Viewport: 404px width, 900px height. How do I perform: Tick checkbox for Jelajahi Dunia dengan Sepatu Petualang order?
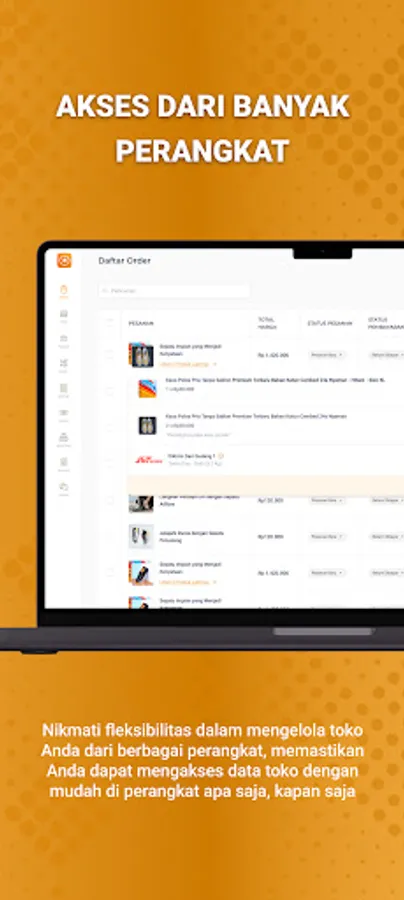110,537
